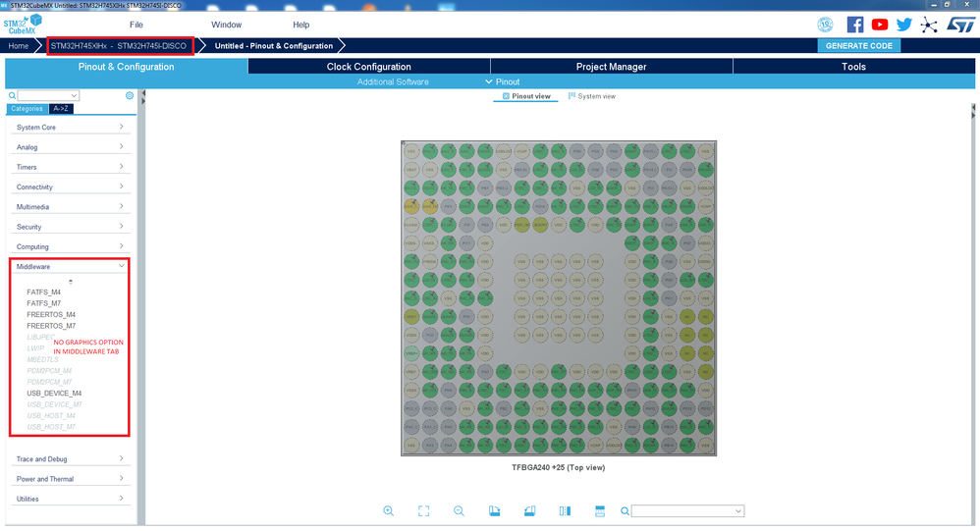The height and width of the screenshot is (531, 980).
Task: Click the right-side vertical scrollbar
Action: [972, 312]
